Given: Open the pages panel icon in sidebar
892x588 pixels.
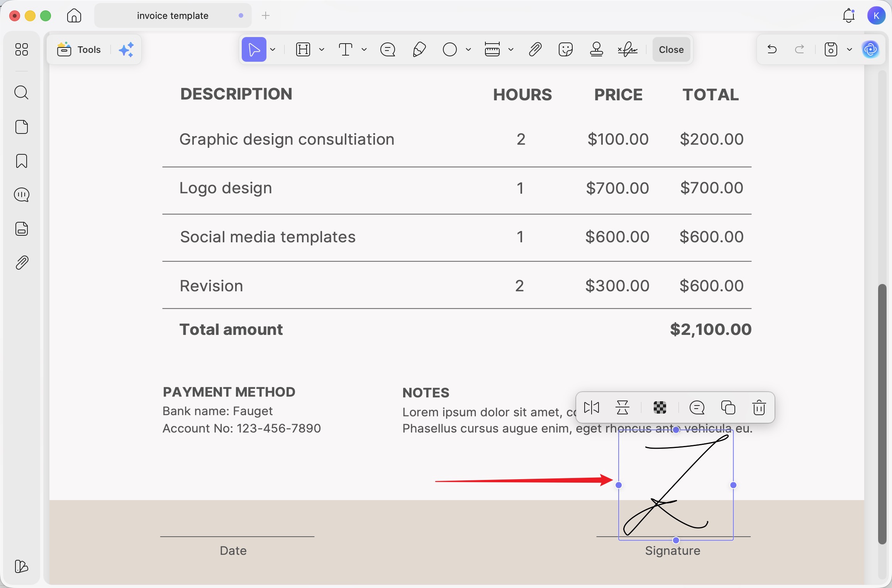Looking at the screenshot, I should (22, 127).
